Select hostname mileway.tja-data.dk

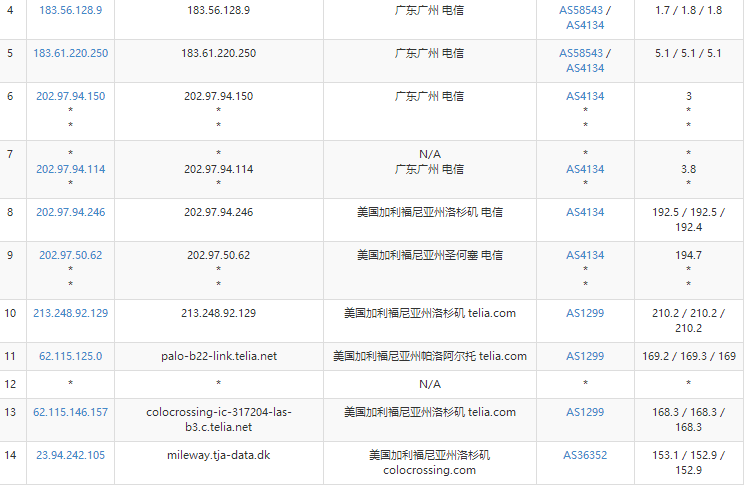pos(219,455)
